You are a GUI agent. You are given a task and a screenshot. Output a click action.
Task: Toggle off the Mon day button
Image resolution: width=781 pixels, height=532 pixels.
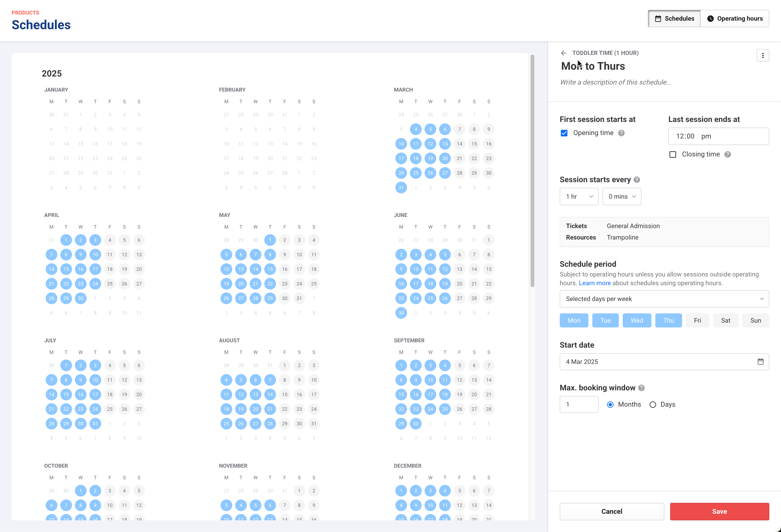coord(574,321)
